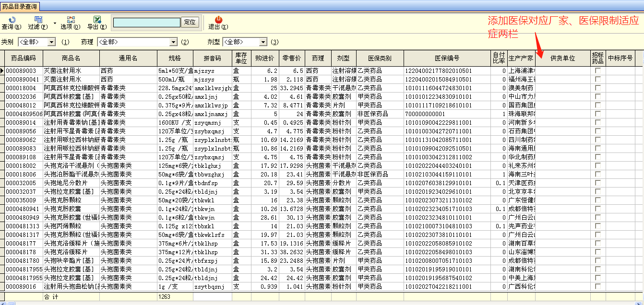Viewport: 644px width, 305px height.
Task: Open the 选项(O) options tool
Action: click(71, 23)
